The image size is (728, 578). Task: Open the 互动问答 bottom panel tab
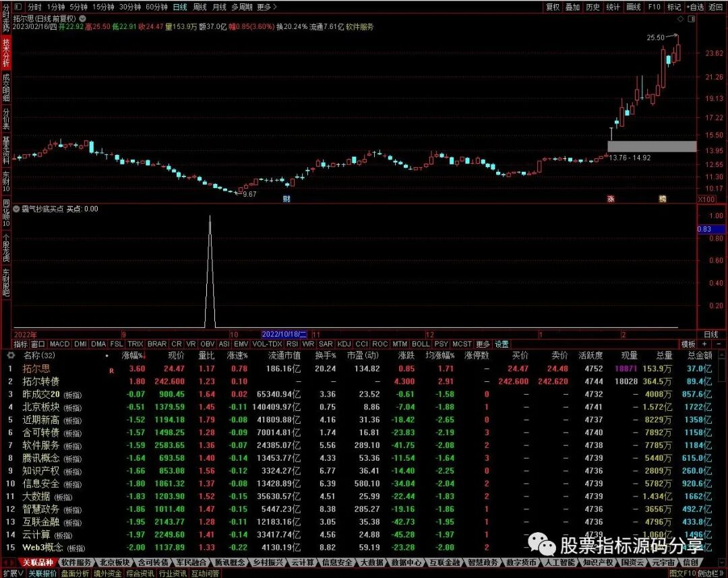(x=205, y=573)
